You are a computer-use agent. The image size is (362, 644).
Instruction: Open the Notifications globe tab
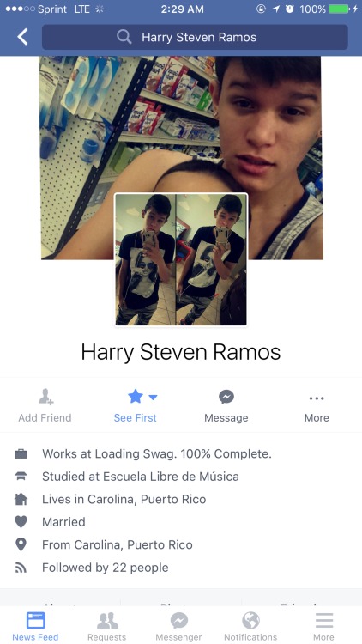click(250, 626)
